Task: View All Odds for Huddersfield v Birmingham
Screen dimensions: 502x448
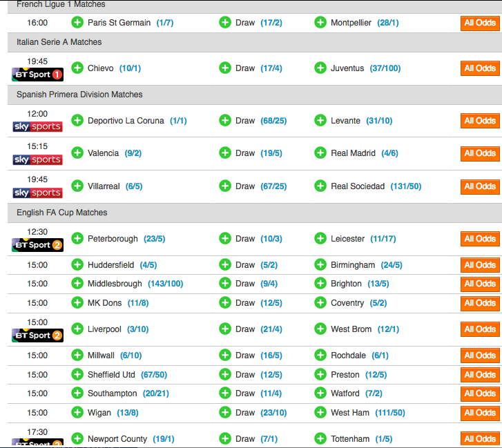Action: [x=480, y=265]
